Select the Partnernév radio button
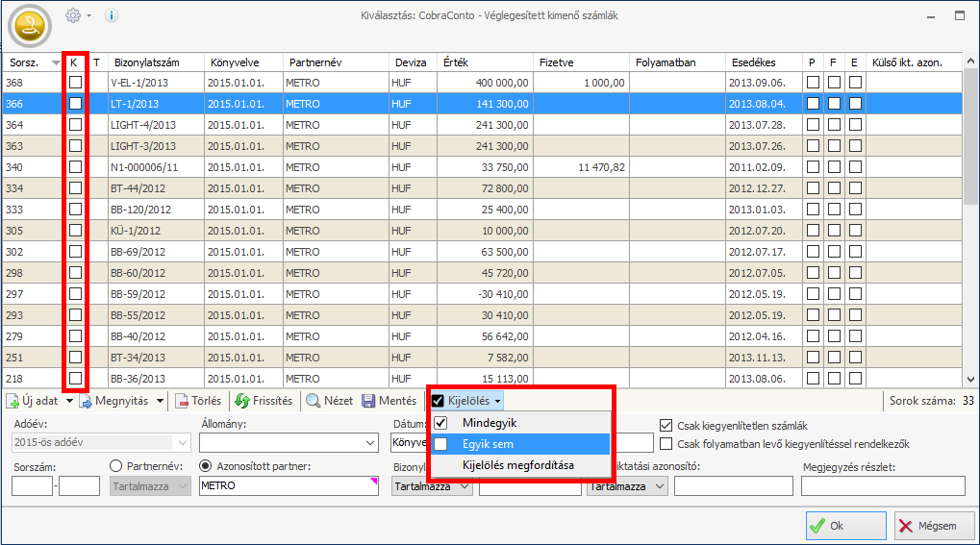 117,466
